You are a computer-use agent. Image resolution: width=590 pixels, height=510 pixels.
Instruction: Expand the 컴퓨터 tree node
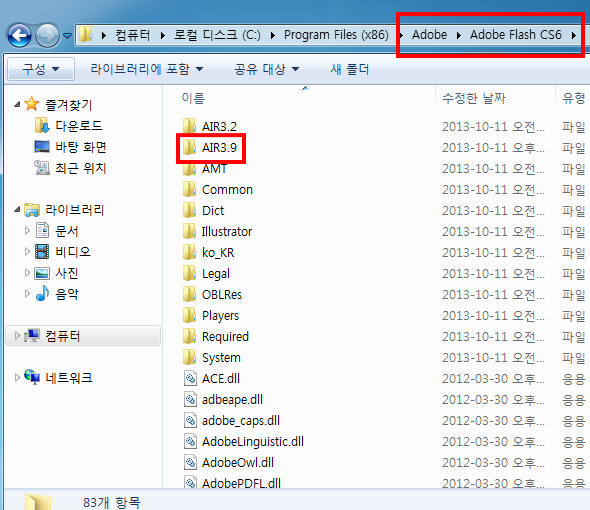click(17, 335)
